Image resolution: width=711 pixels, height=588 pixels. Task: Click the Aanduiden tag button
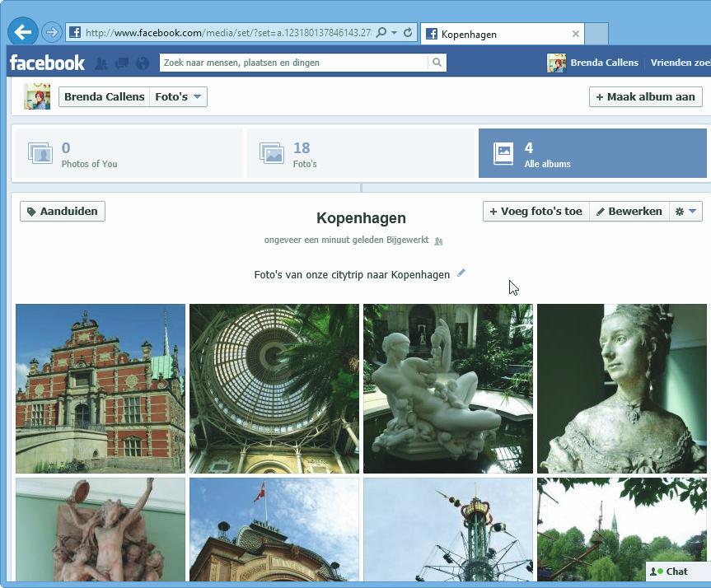click(x=63, y=212)
